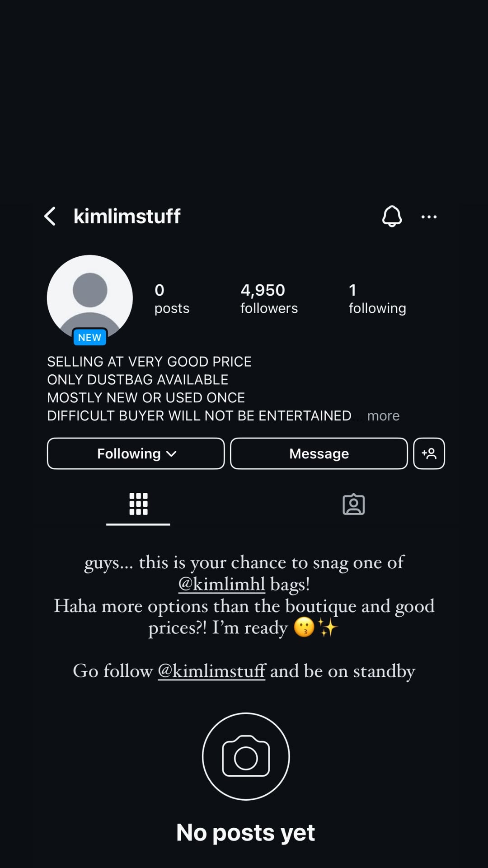Expand the bio with the more link
The width and height of the screenshot is (488, 868).
383,415
